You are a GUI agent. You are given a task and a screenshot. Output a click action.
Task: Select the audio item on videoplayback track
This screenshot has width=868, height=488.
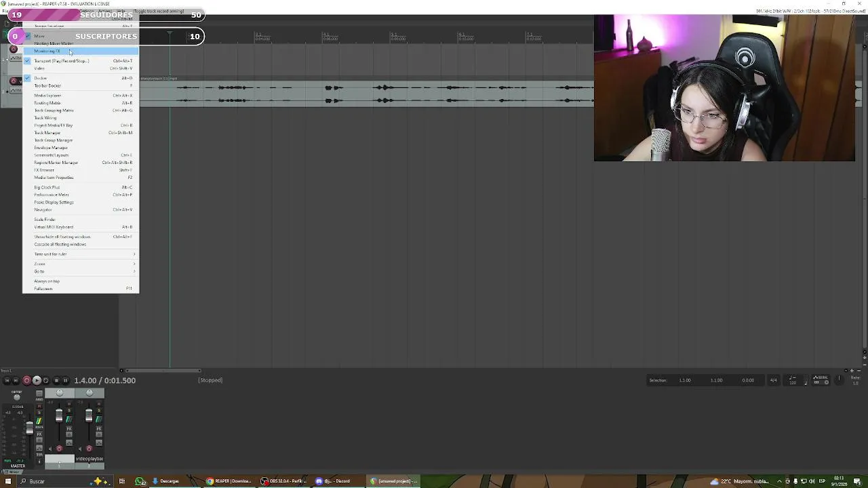pos(366,94)
